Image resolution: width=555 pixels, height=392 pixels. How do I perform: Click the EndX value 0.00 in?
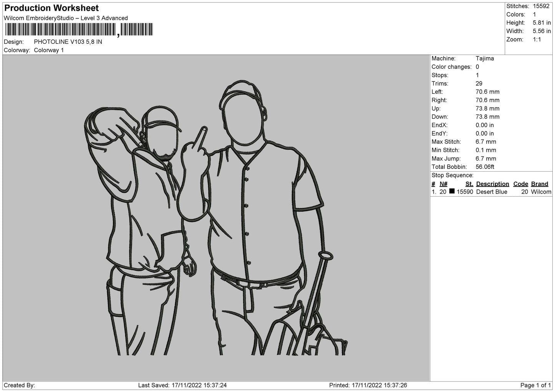point(485,125)
